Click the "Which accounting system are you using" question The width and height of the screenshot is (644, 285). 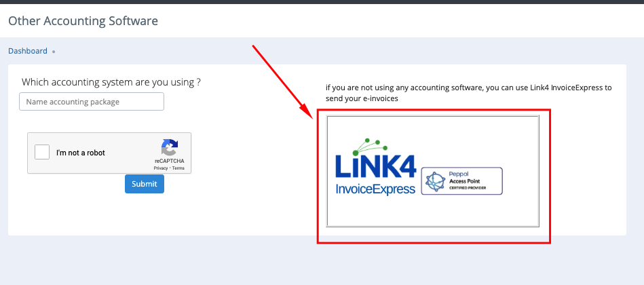pyautogui.click(x=111, y=81)
